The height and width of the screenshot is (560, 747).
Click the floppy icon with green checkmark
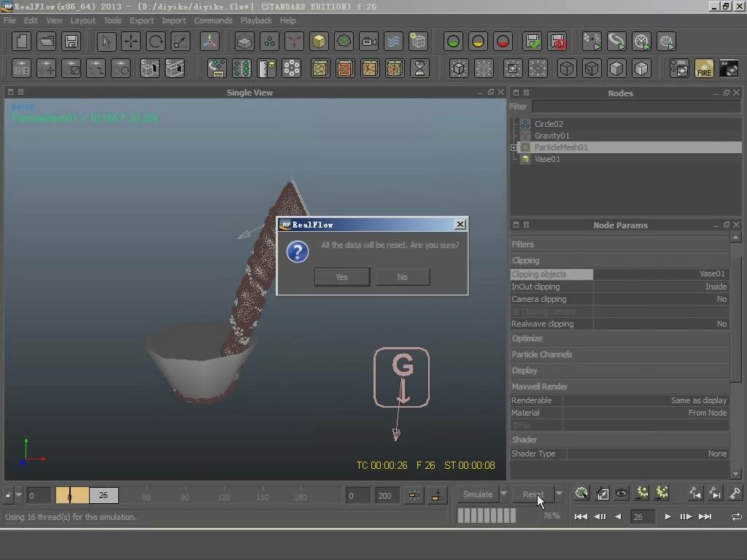(532, 42)
